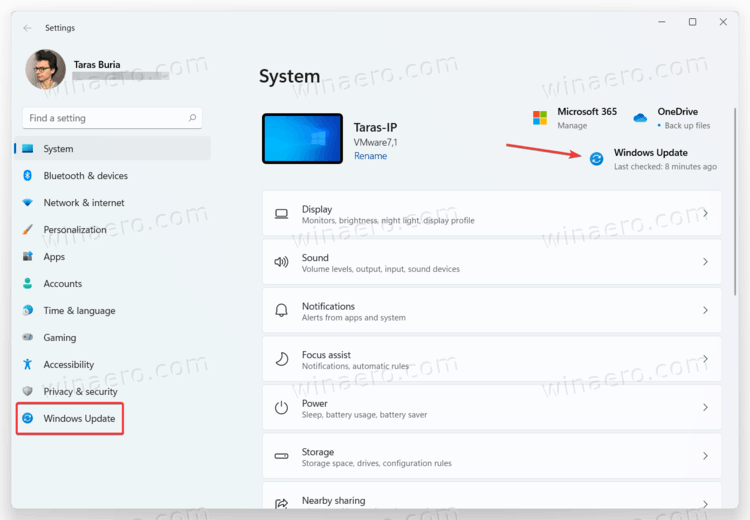
Task: Click the Time & language globe icon
Action: [28, 310]
